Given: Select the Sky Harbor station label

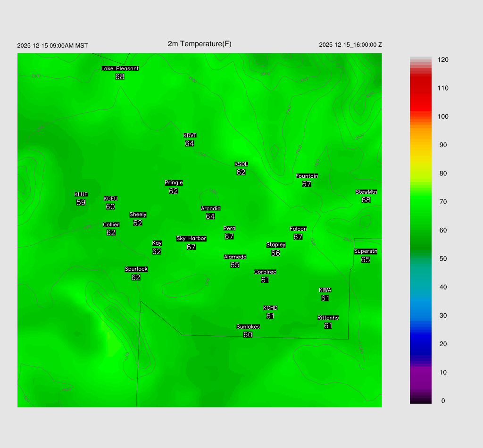Looking at the screenshot, I should coord(191,239).
